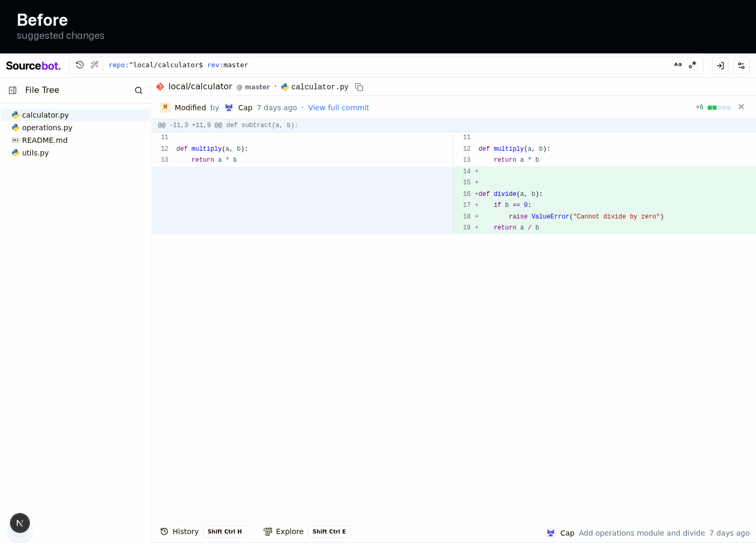Click line 12 def multiply on left pane

click(x=302, y=149)
